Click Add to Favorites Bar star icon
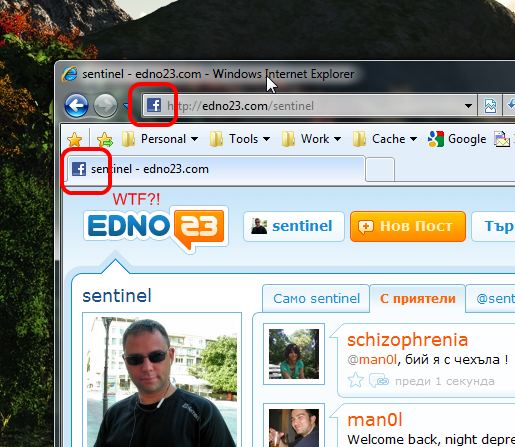The width and height of the screenshot is (515, 447). (x=105, y=139)
